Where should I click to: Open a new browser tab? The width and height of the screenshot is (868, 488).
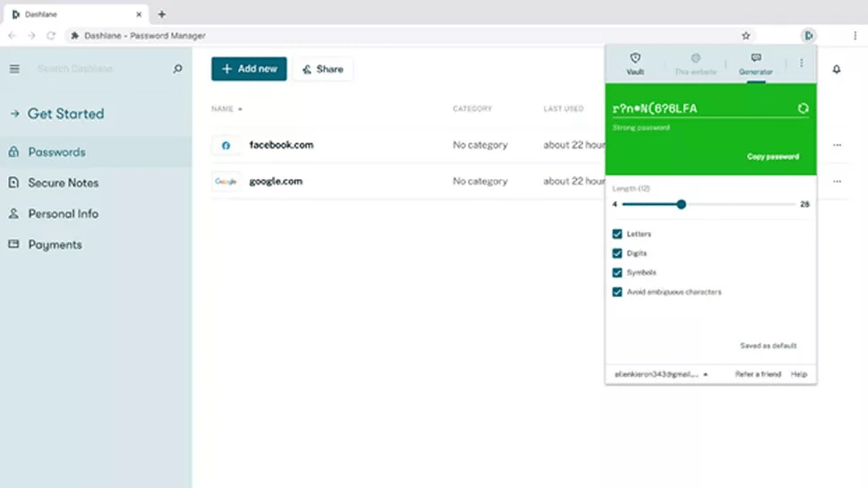tap(162, 14)
